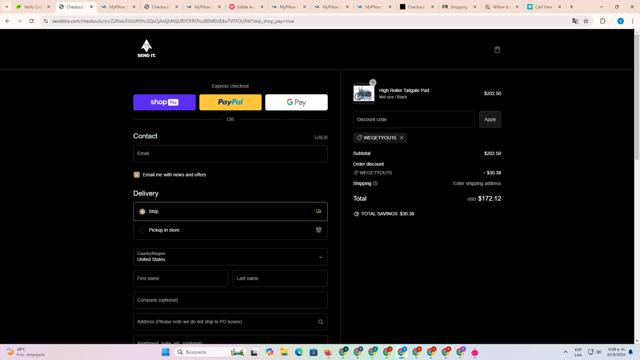Open the notification bell in system tray
640x360 pixels.
tap(631, 352)
